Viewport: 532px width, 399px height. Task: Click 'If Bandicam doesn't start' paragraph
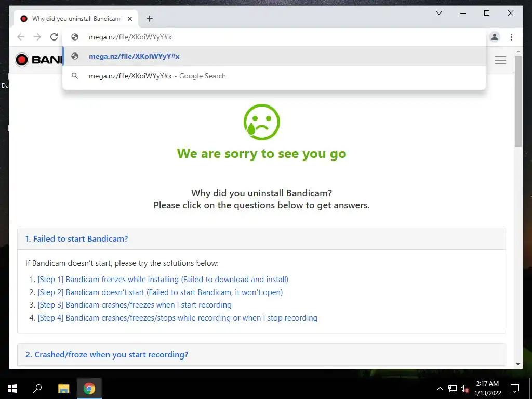click(122, 263)
